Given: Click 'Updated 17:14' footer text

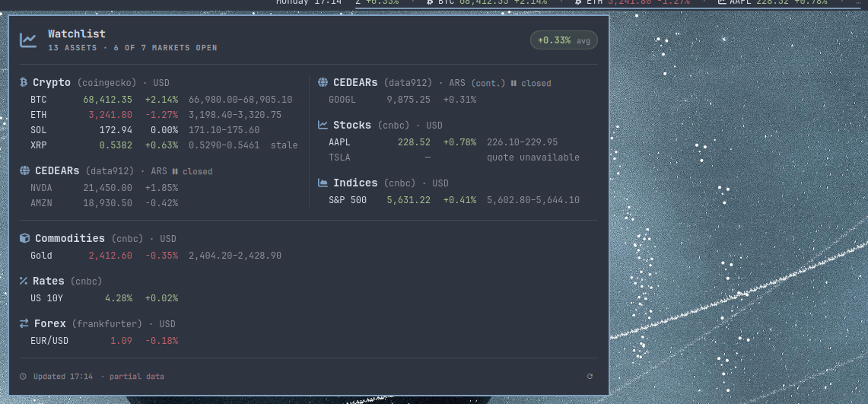Looking at the screenshot, I should click(x=63, y=377).
